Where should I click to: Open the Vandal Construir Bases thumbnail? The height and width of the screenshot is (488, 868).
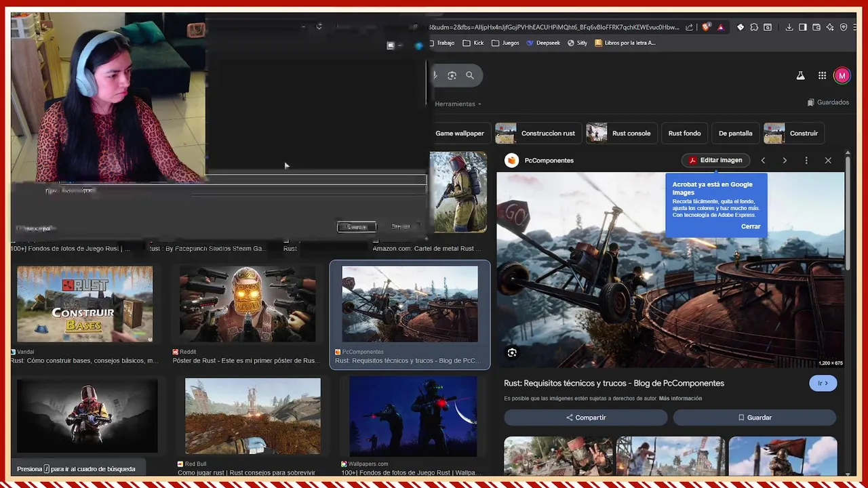coord(85,304)
